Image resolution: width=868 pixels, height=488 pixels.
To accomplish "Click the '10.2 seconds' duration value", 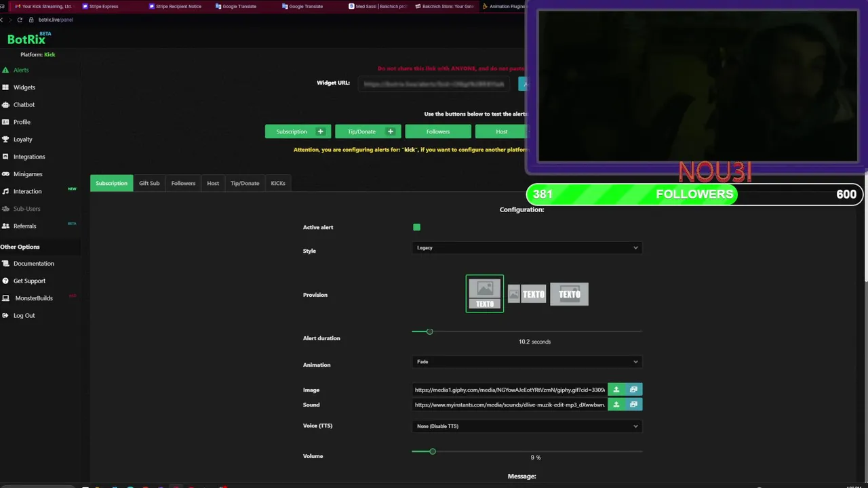I will (x=534, y=342).
